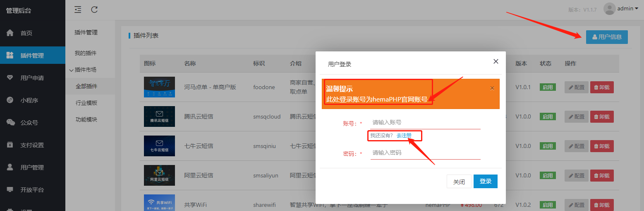Select 功能模块 submenu item
The height and width of the screenshot is (211, 644).
pyautogui.click(x=86, y=119)
